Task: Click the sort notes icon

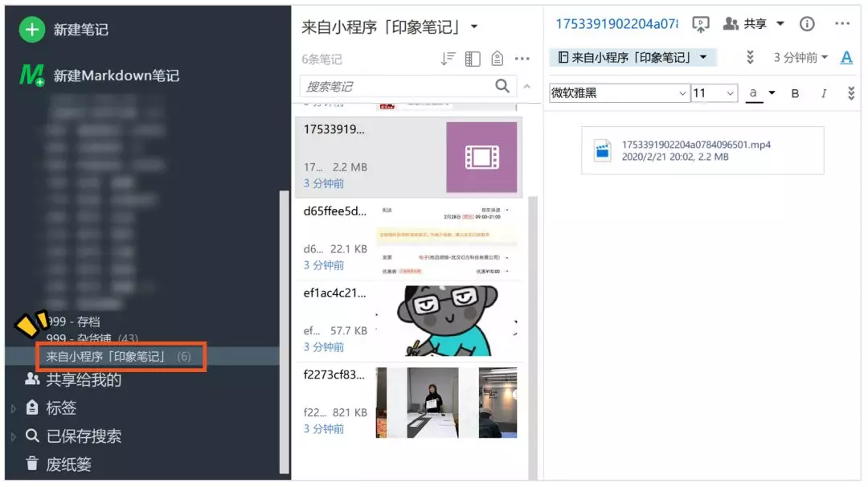Action: pyautogui.click(x=448, y=58)
